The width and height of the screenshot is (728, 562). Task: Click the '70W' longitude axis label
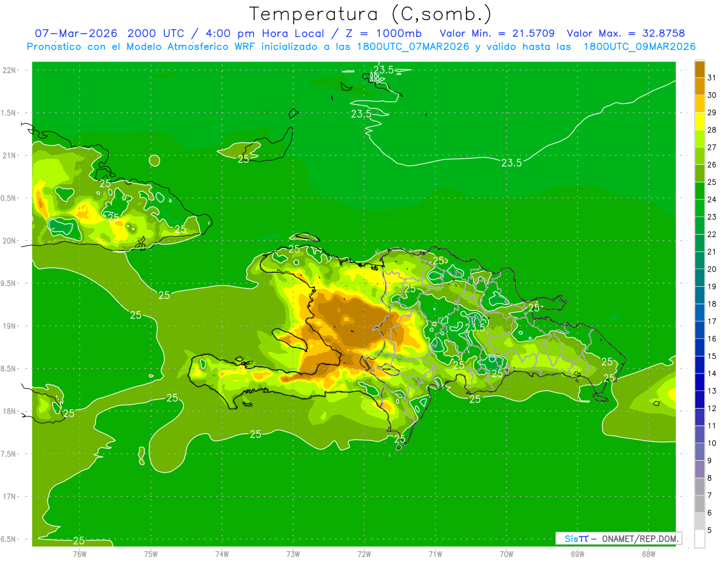tap(506, 554)
